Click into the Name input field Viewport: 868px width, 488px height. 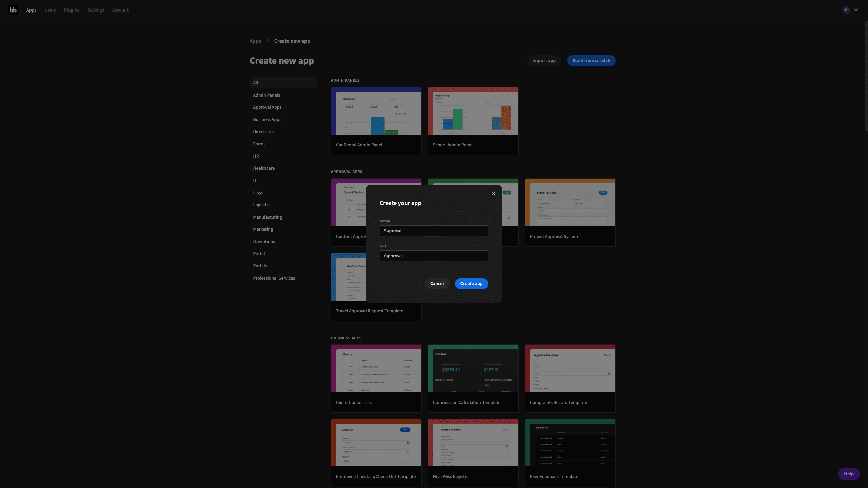coord(434,231)
